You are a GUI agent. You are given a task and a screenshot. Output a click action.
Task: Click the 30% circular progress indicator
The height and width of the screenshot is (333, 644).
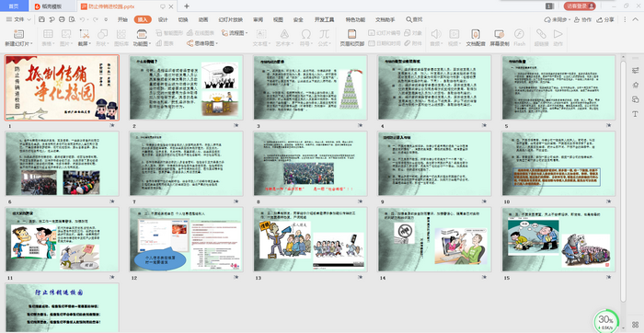coord(605,321)
